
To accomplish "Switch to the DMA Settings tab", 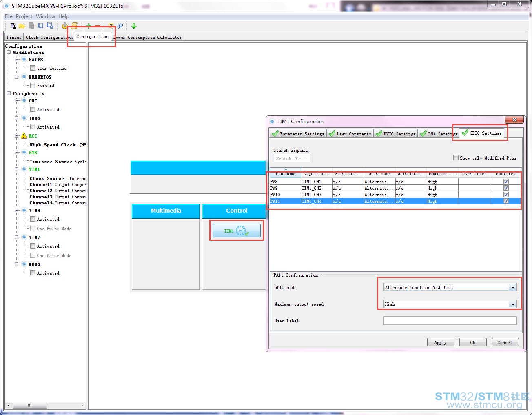I will point(439,134).
